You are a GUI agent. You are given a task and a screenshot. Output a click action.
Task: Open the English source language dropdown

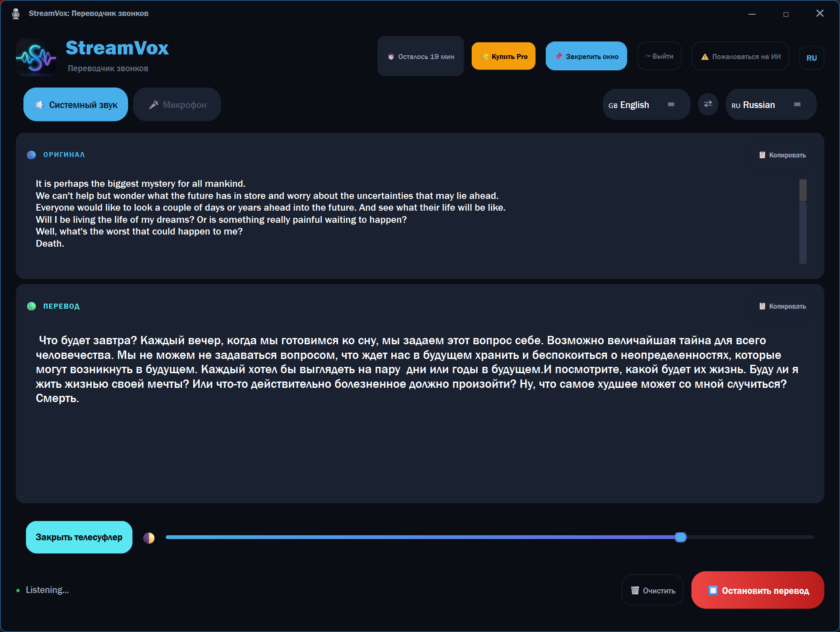tap(646, 104)
